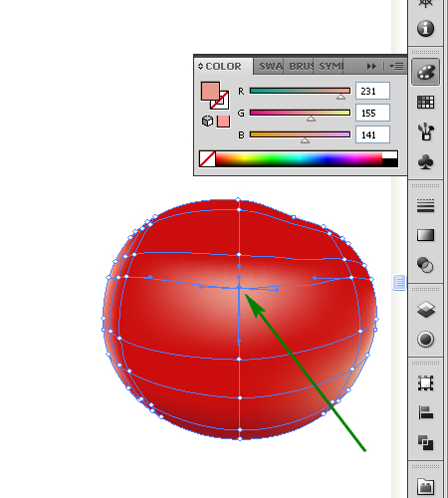This screenshot has width=448, height=498.
Task: Open the Stroke panel icon
Action: (425, 206)
